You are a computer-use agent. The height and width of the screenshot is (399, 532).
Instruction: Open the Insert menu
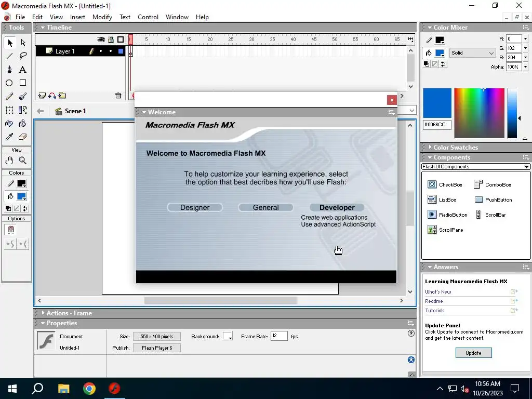point(78,17)
